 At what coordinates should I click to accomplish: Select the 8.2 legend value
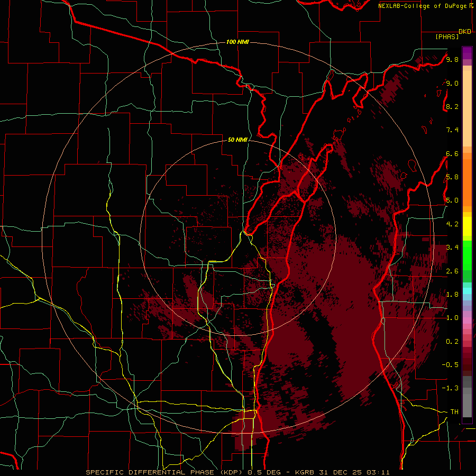(452, 106)
